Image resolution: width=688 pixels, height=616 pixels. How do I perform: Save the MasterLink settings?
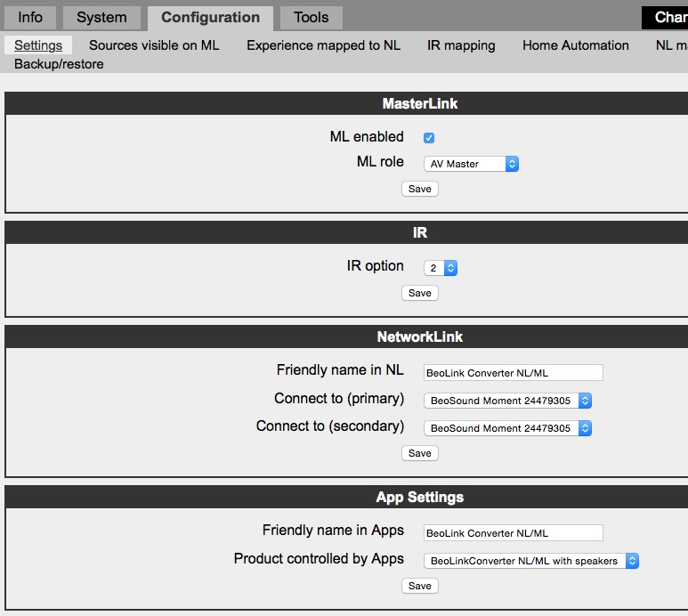[419, 189]
